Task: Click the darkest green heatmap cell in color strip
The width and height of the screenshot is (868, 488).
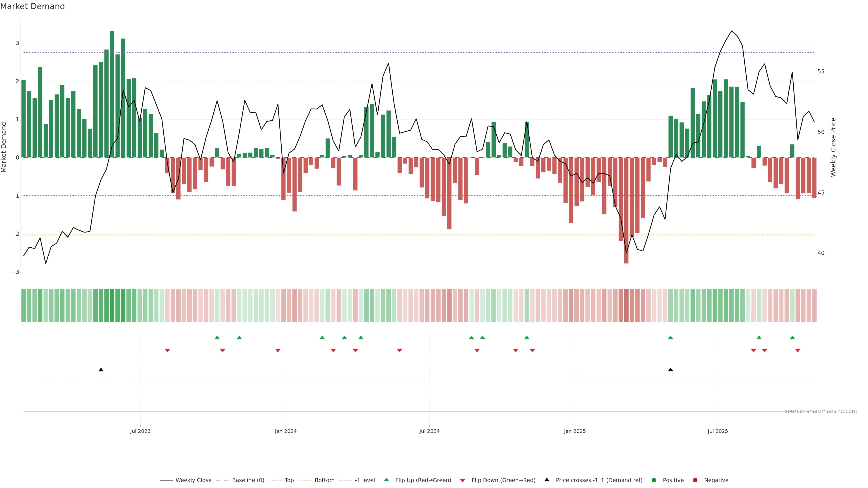Action: pyautogui.click(x=112, y=305)
